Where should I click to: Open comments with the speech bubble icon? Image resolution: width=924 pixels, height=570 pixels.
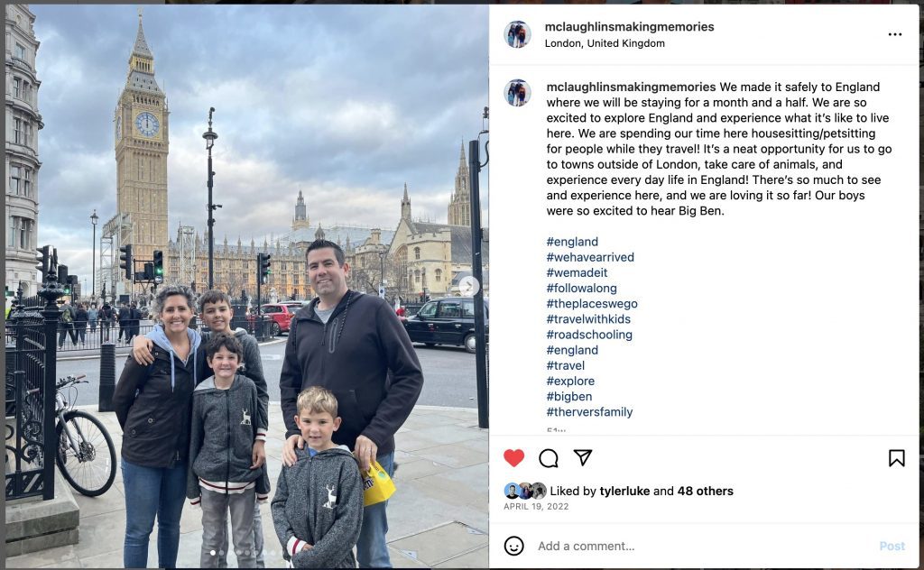548,457
